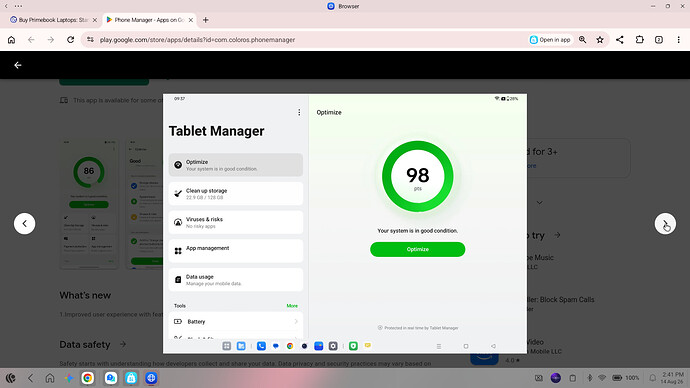Open the taskbar app launcher
This screenshot has width=690, height=388.
(x=11, y=378)
